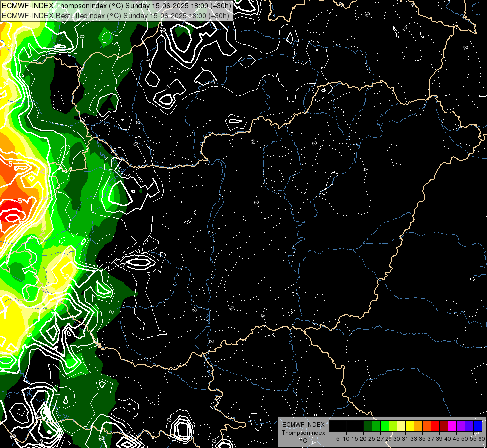The height and width of the screenshot is (448, 487).
Task: Click legend tick value 30
Action: [x=397, y=439]
